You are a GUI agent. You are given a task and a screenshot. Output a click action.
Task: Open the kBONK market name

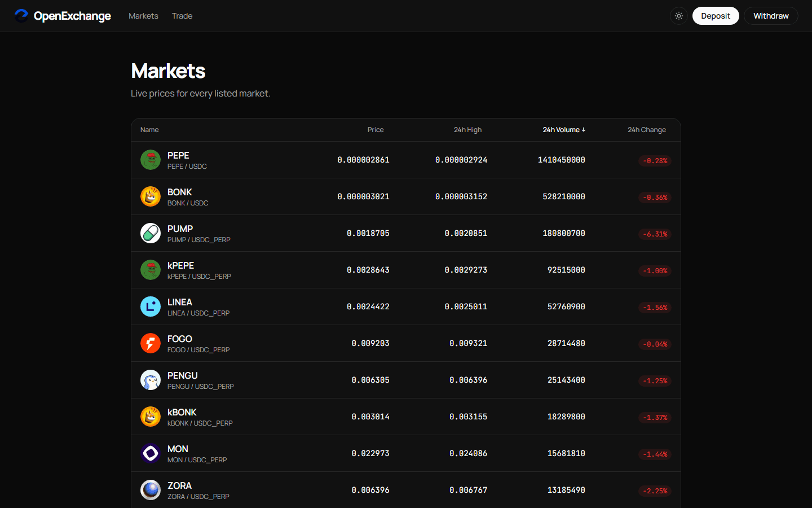(x=182, y=412)
